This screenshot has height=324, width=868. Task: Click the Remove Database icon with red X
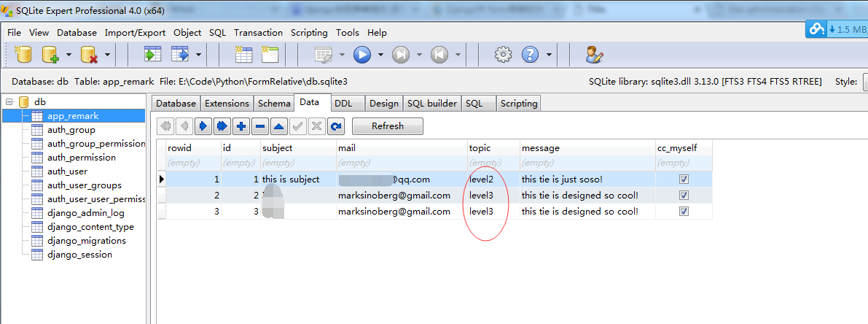point(89,54)
